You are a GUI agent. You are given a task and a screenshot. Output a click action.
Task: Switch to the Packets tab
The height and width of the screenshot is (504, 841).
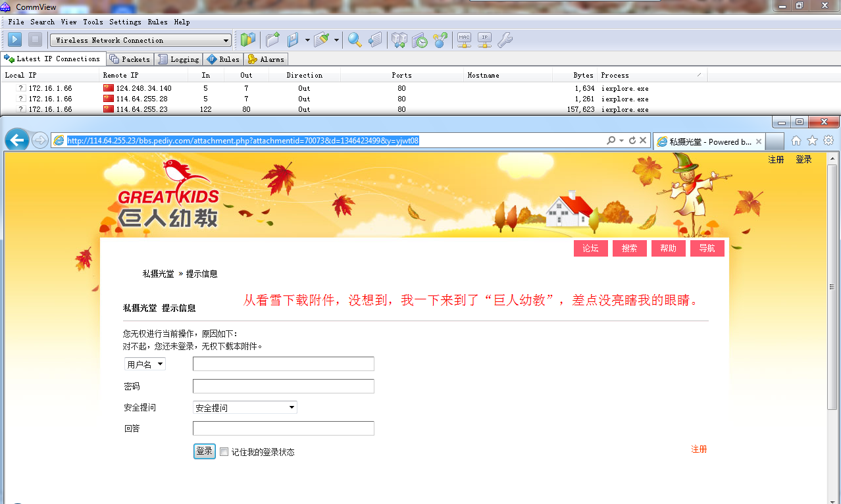point(130,59)
